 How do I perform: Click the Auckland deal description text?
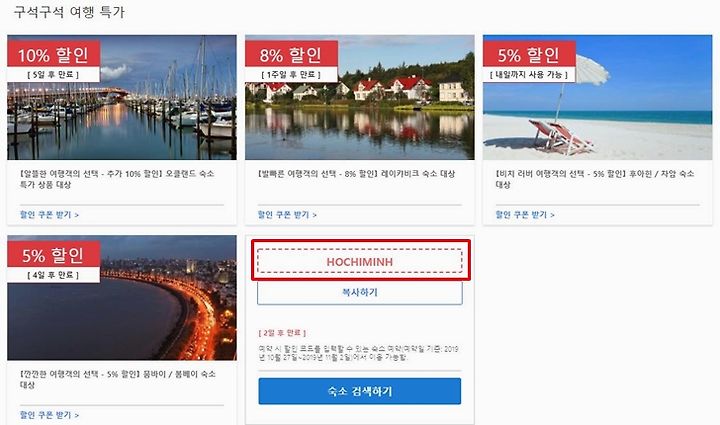117,179
